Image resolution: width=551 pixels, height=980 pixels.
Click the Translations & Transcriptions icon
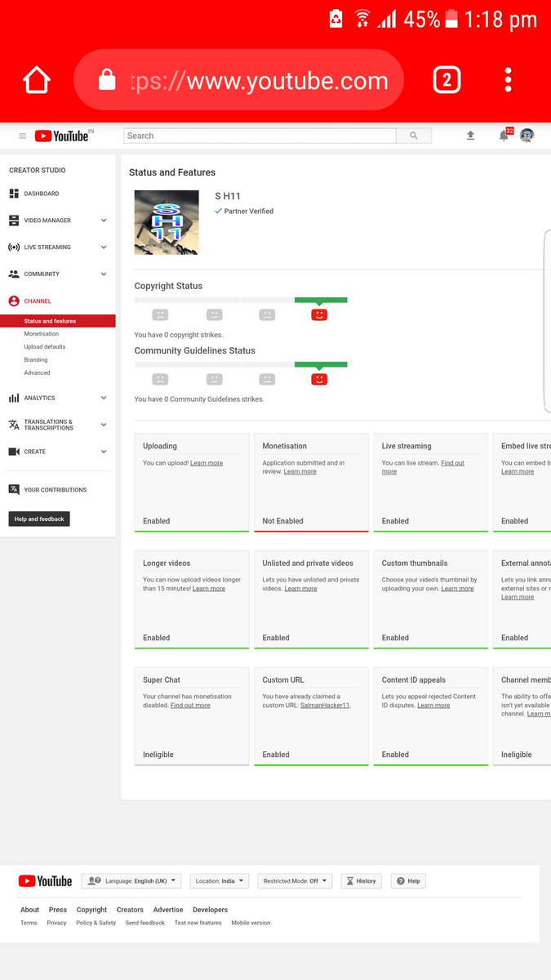pyautogui.click(x=14, y=425)
